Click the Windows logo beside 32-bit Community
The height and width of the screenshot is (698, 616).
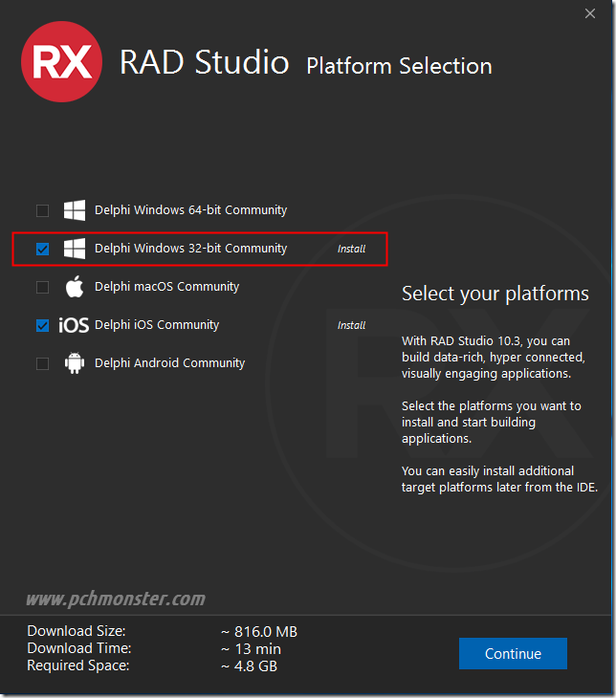75,249
